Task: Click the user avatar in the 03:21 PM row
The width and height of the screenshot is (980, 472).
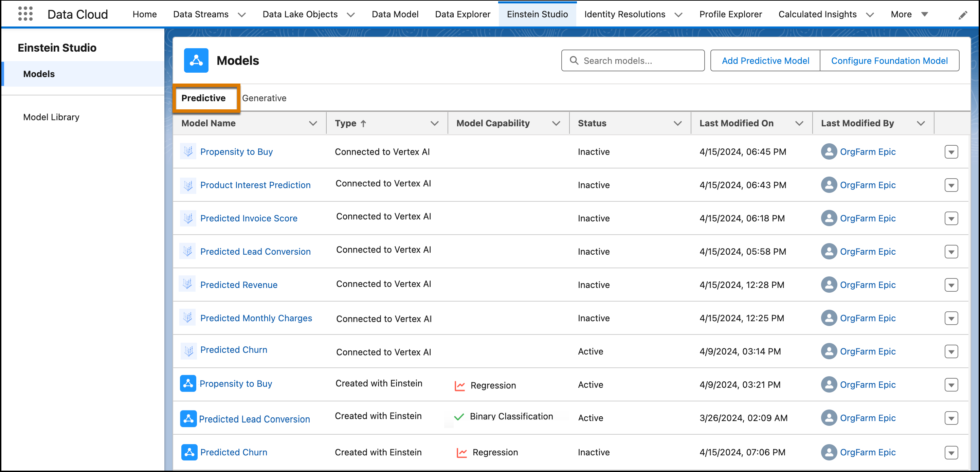Action: tap(829, 385)
